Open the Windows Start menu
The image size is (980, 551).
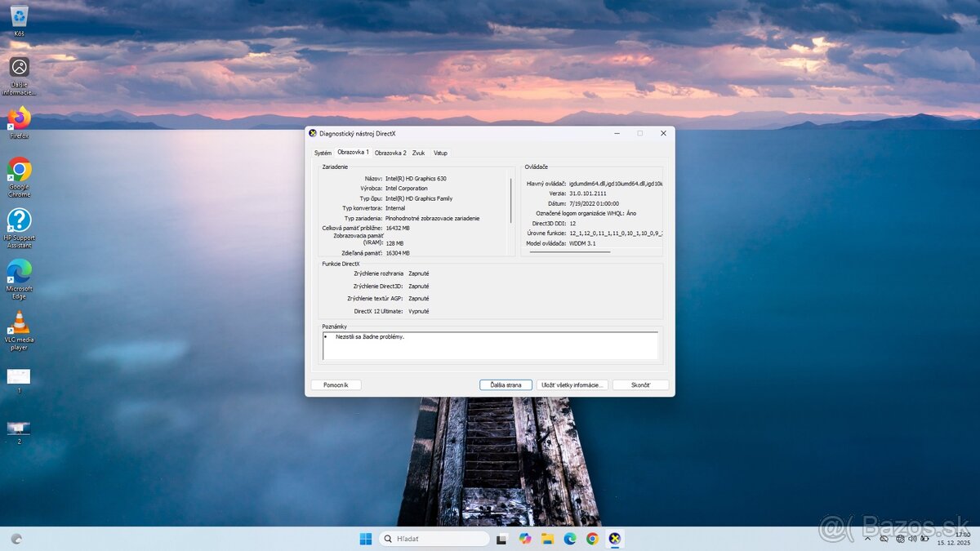coord(364,539)
